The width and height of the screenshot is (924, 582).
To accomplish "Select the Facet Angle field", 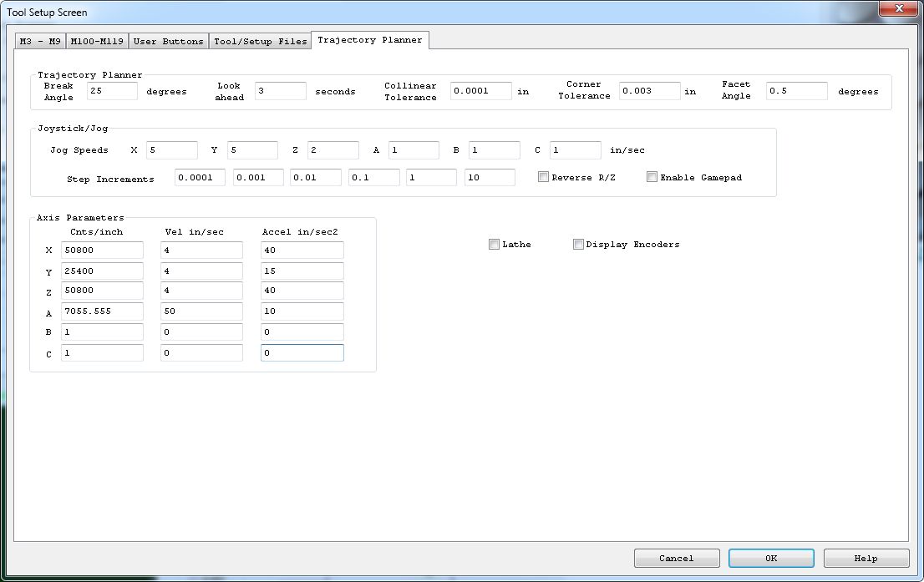I will (796, 91).
